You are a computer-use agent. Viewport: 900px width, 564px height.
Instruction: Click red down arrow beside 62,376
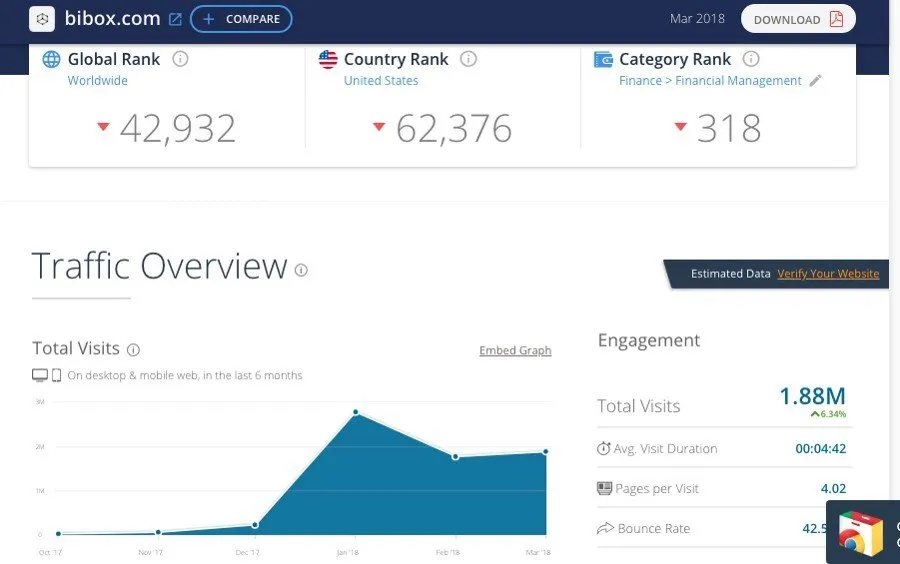(x=379, y=126)
